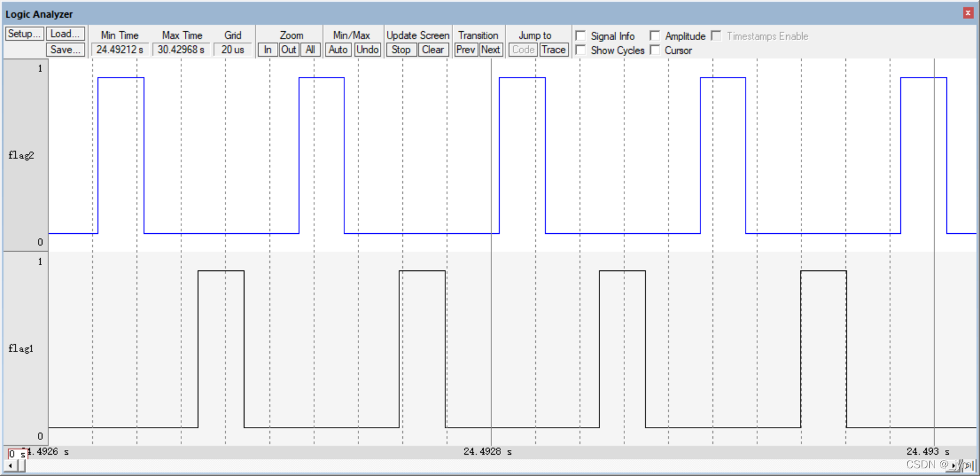980x476 pixels.
Task: Undo the Min/Max change
Action: click(367, 50)
